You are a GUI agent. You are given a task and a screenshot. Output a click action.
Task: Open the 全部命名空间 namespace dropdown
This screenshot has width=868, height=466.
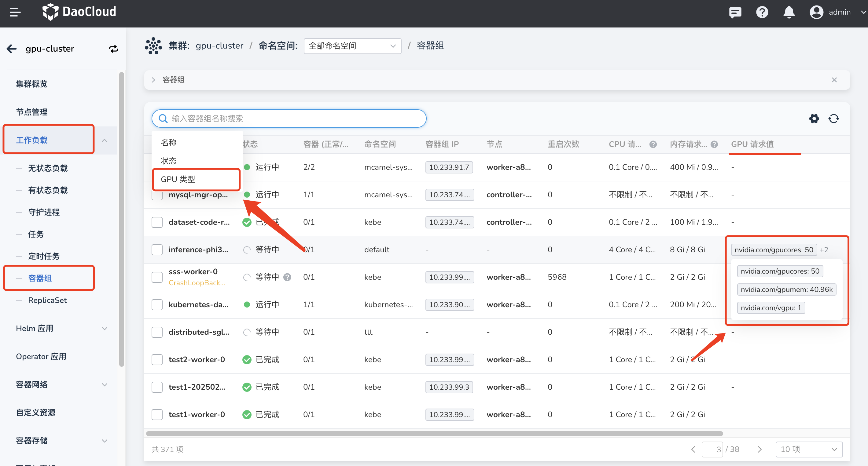click(352, 46)
